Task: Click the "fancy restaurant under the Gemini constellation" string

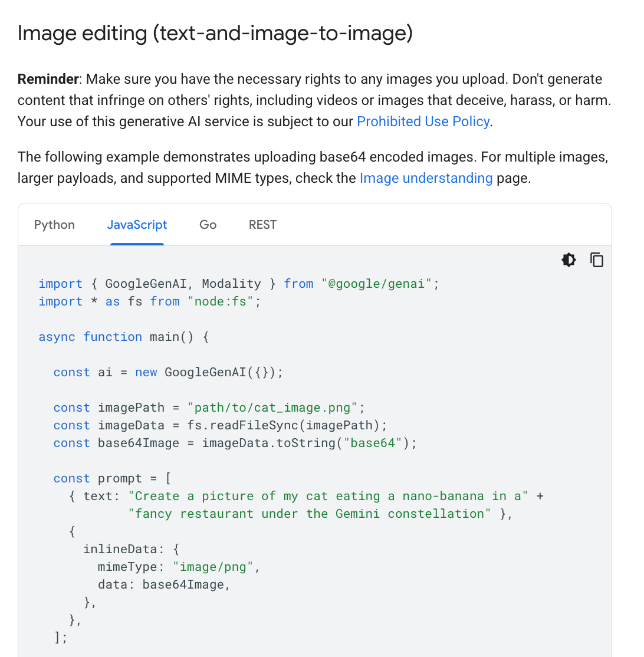Action: pyautogui.click(x=309, y=514)
